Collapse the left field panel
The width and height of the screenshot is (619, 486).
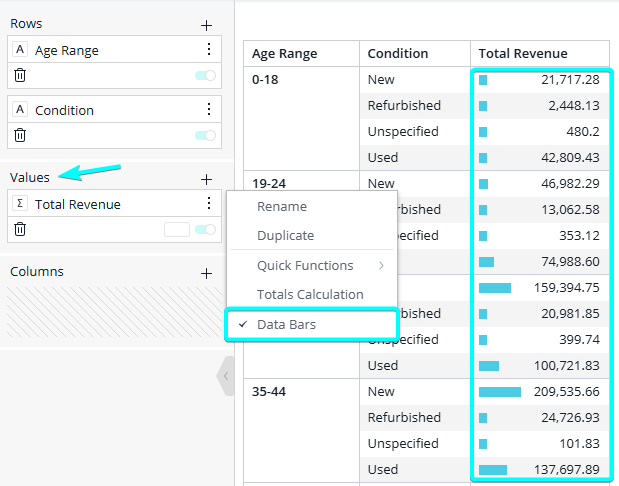pyautogui.click(x=225, y=376)
